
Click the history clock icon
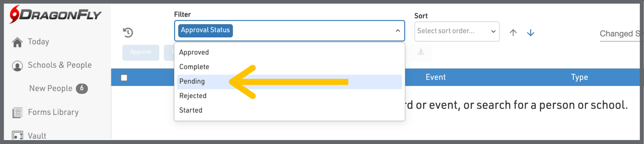128,32
